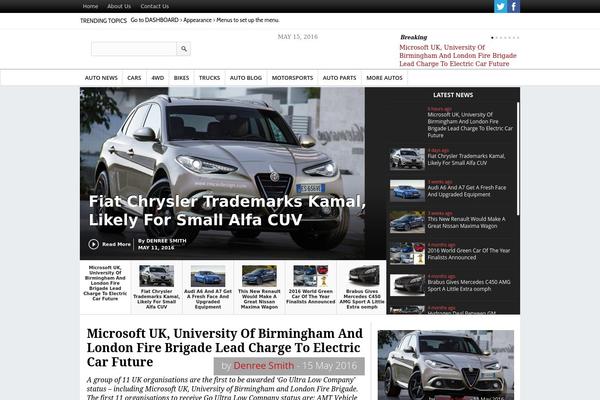Select carousel slide This New Renault Maxima Wagon
600x400 pixels.
(x=259, y=287)
